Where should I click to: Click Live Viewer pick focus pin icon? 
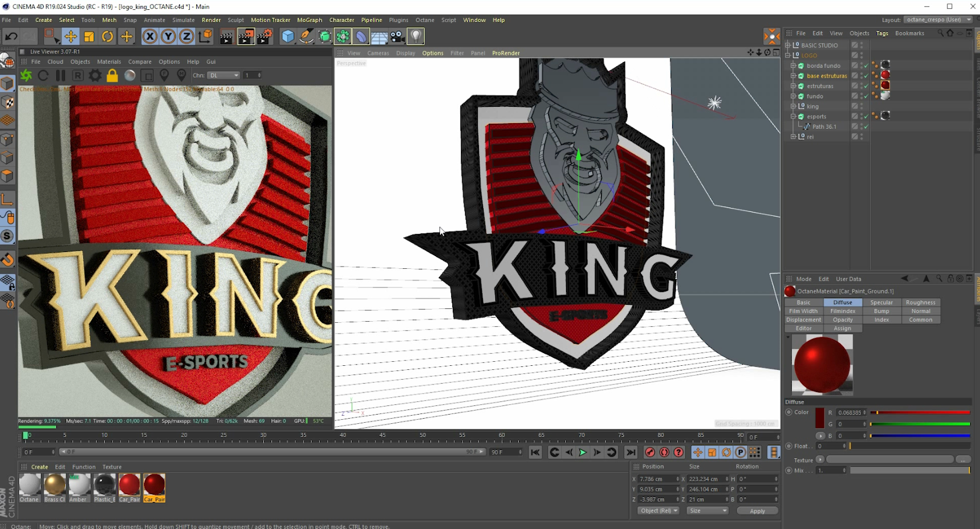click(x=164, y=75)
